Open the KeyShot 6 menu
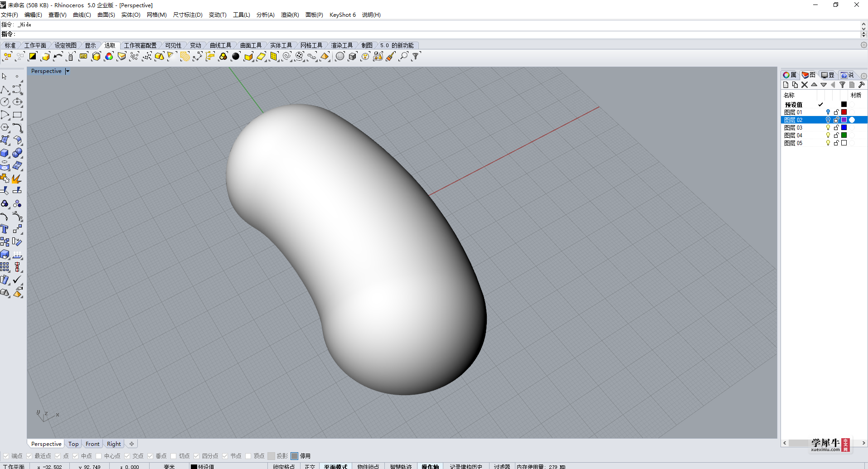Screen dimensions: 868x469 (x=343, y=15)
